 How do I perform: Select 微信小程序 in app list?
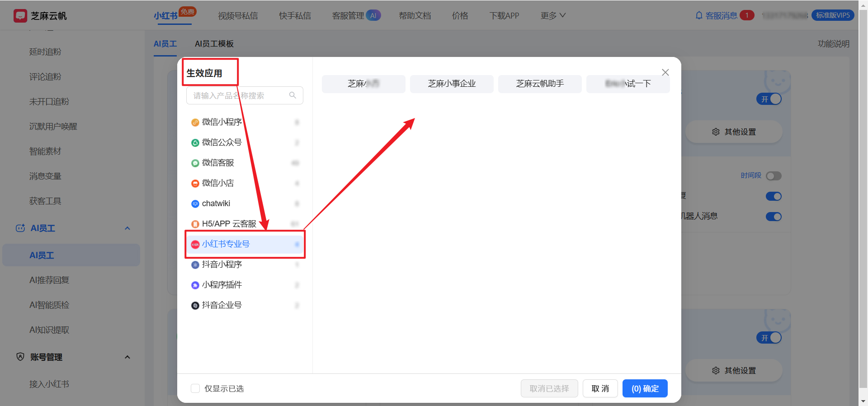[245, 122]
